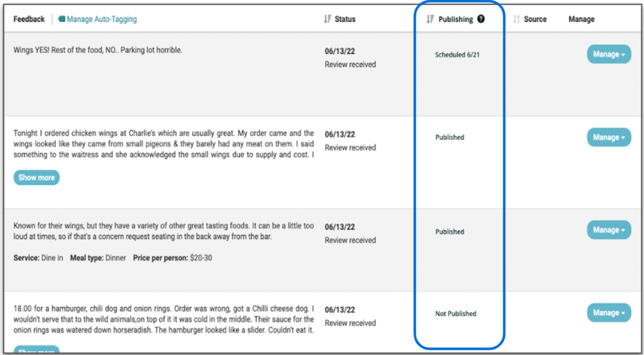Click the Feedback column header
Viewport: 644px width, 355px height.
point(29,19)
